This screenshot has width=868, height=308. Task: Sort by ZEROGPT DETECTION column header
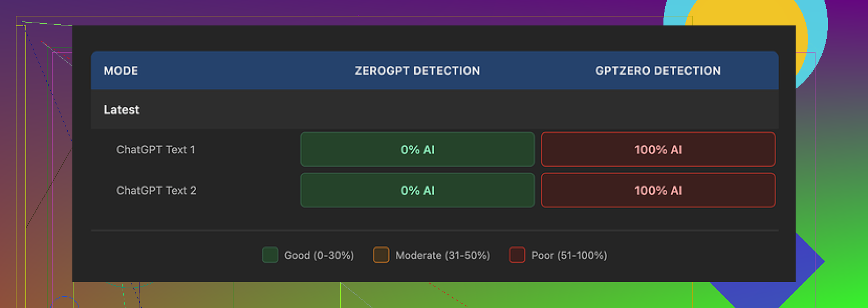pos(417,71)
